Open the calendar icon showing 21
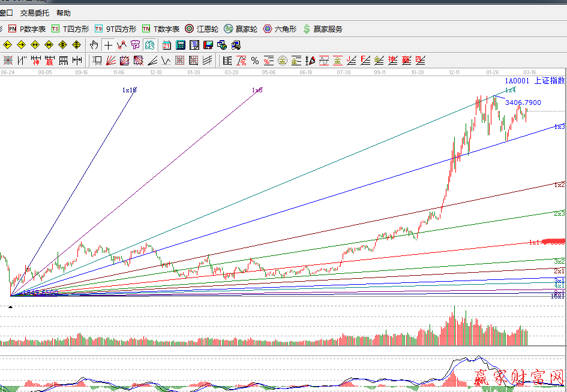This screenshot has height=392, width=567. (166, 45)
